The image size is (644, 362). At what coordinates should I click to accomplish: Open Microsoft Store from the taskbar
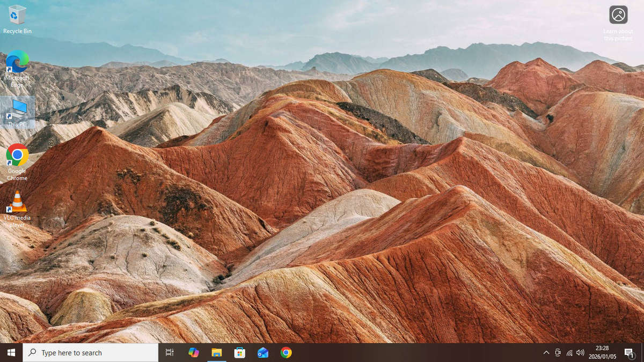coord(240,352)
